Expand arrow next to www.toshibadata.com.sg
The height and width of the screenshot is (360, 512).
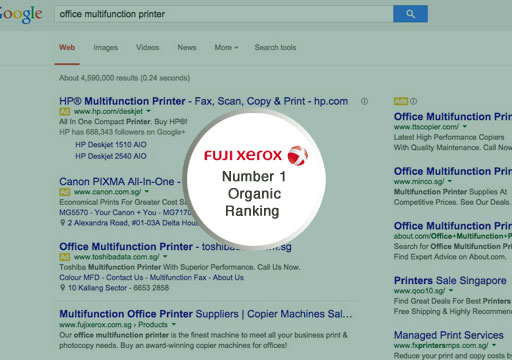pos(165,257)
